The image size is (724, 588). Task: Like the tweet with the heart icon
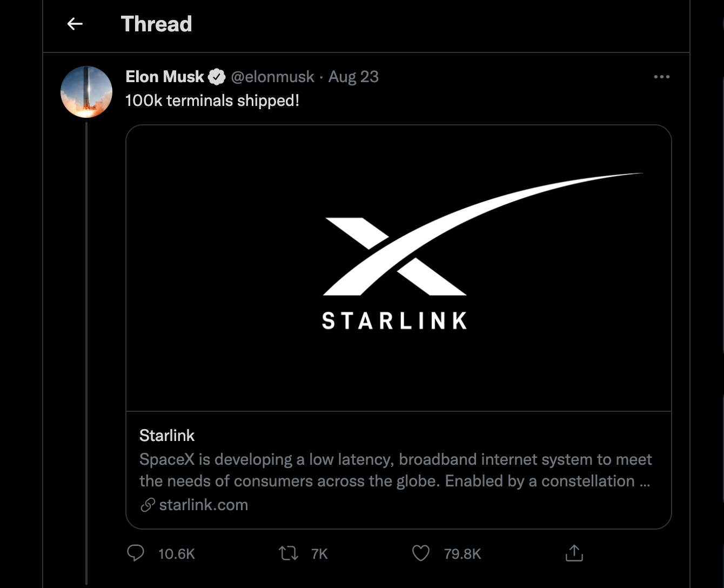point(421,553)
